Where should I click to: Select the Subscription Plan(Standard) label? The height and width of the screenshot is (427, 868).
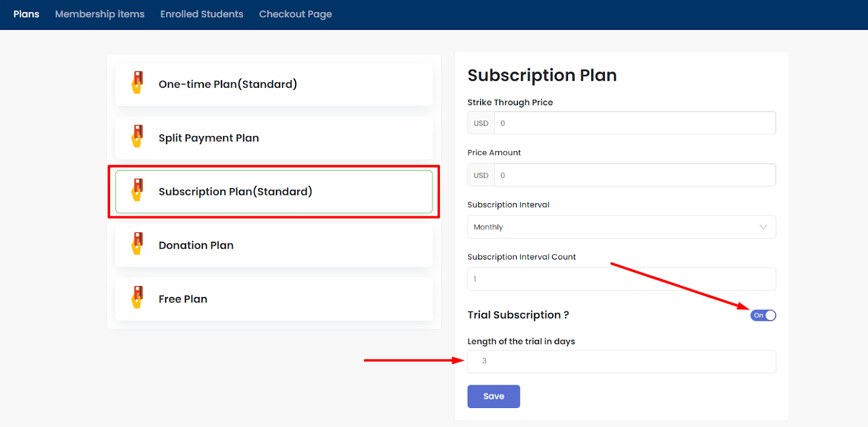click(235, 191)
